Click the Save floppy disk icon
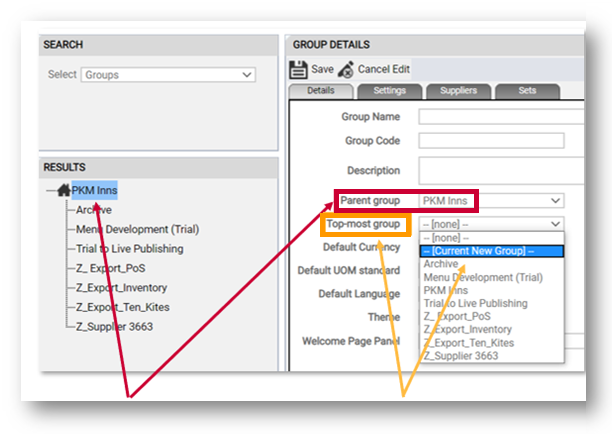Viewport: 612px width, 434px height. pos(298,69)
